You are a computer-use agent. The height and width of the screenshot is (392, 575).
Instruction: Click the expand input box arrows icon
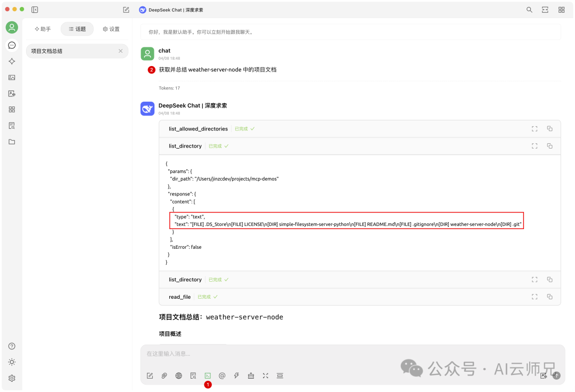click(266, 375)
